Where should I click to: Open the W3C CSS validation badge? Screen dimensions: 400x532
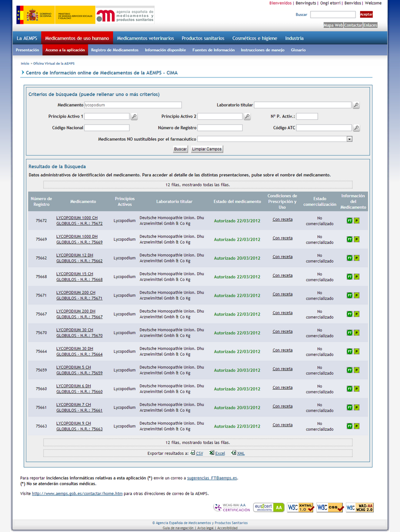coord(330,507)
